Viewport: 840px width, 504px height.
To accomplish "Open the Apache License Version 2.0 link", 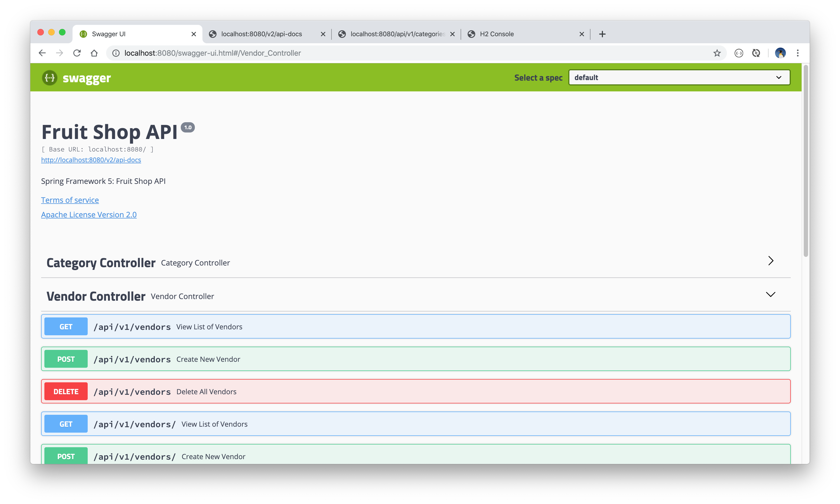I will [x=89, y=215].
